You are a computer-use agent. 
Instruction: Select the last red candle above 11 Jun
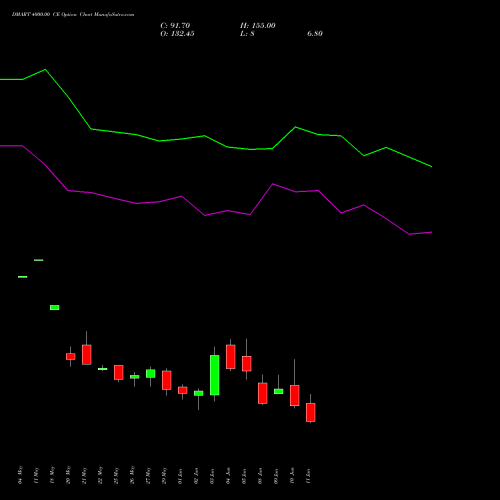(x=311, y=412)
